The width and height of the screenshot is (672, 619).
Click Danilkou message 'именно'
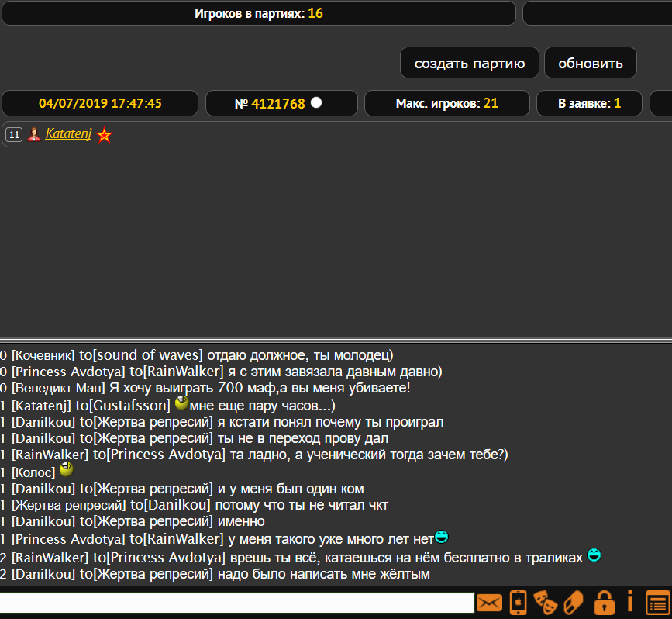241,521
